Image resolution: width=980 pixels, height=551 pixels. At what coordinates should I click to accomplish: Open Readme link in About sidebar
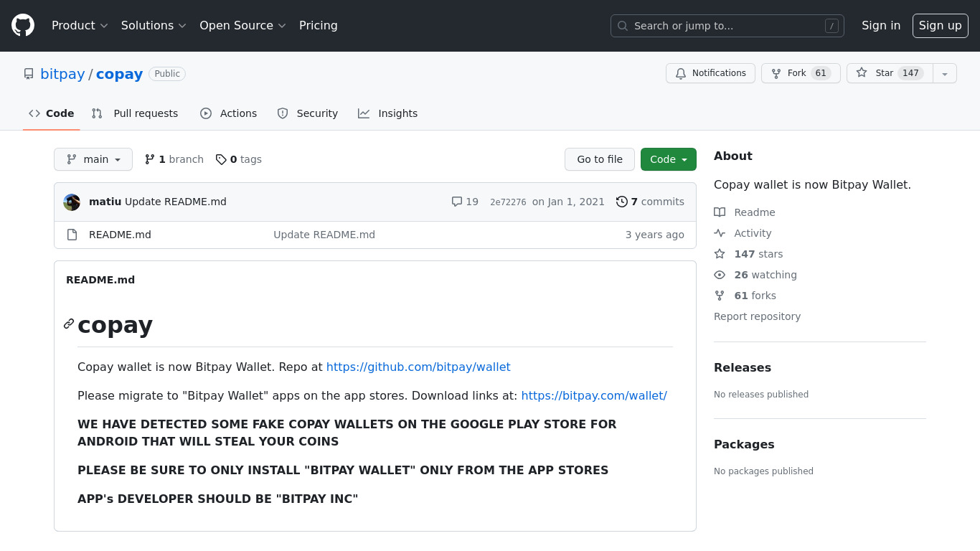745,212
